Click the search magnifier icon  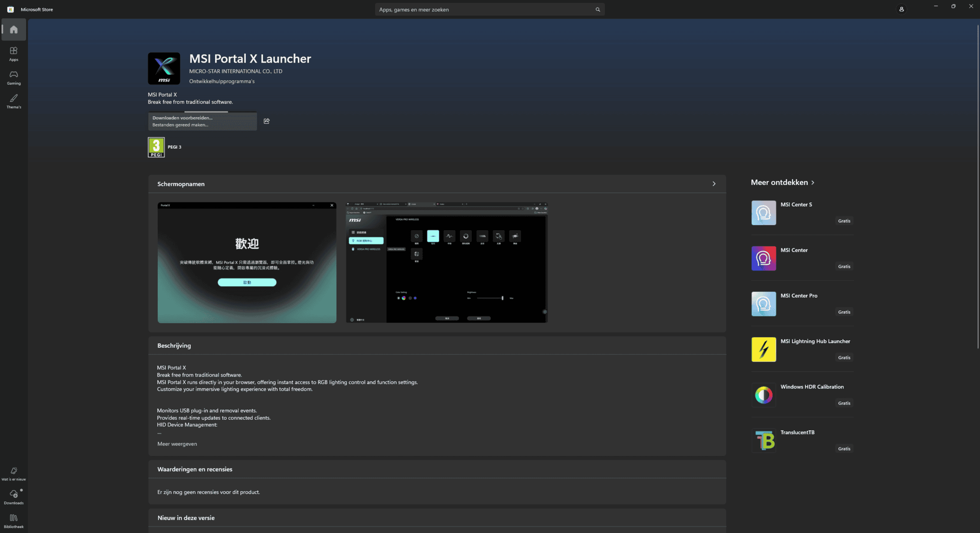598,9
